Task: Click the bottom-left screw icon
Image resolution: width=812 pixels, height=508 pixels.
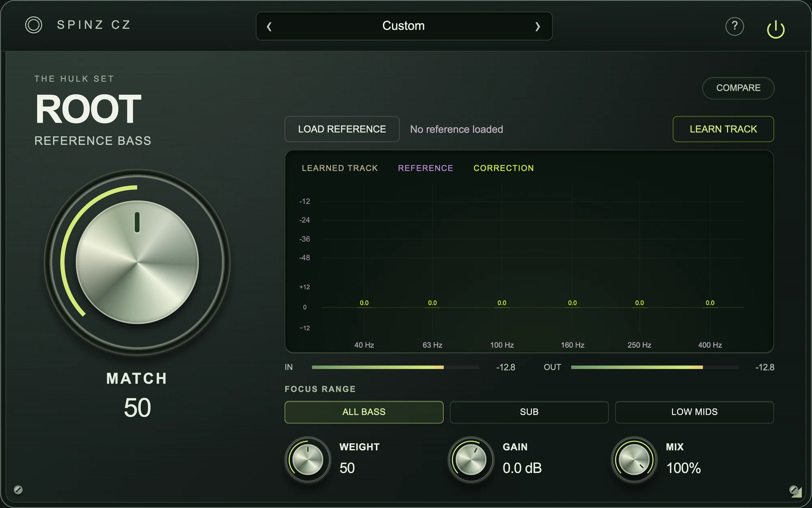Action: click(x=18, y=490)
